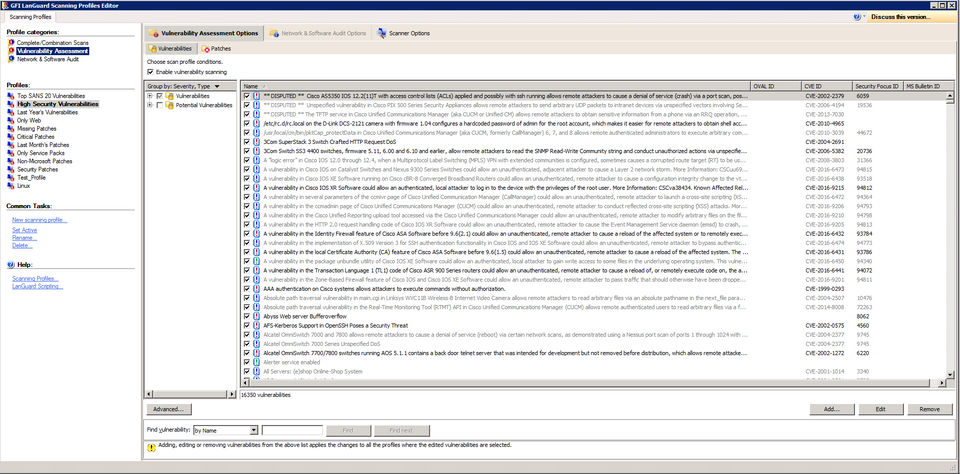The height and width of the screenshot is (474, 960).
Task: Click the horizontal scrollbar of vulnerability list
Action: (x=593, y=383)
